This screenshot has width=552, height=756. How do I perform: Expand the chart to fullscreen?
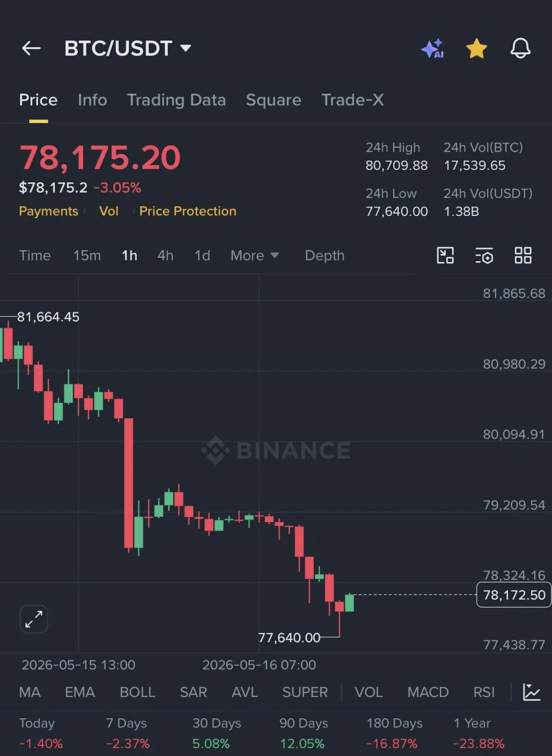click(34, 619)
